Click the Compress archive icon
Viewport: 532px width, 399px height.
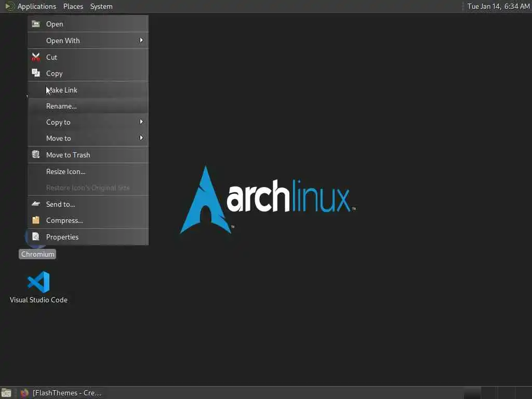coord(36,220)
